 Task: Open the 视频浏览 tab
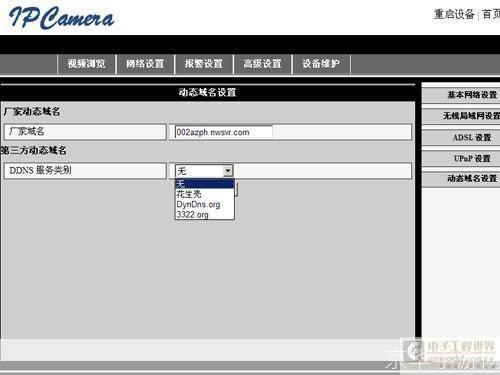tap(87, 64)
